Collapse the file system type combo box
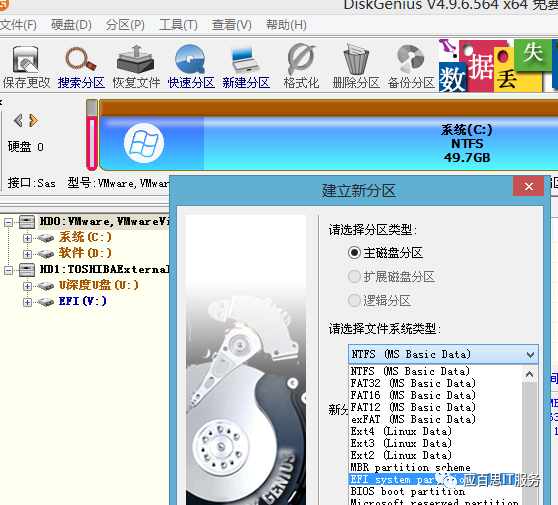This screenshot has width=558, height=505. (530, 354)
